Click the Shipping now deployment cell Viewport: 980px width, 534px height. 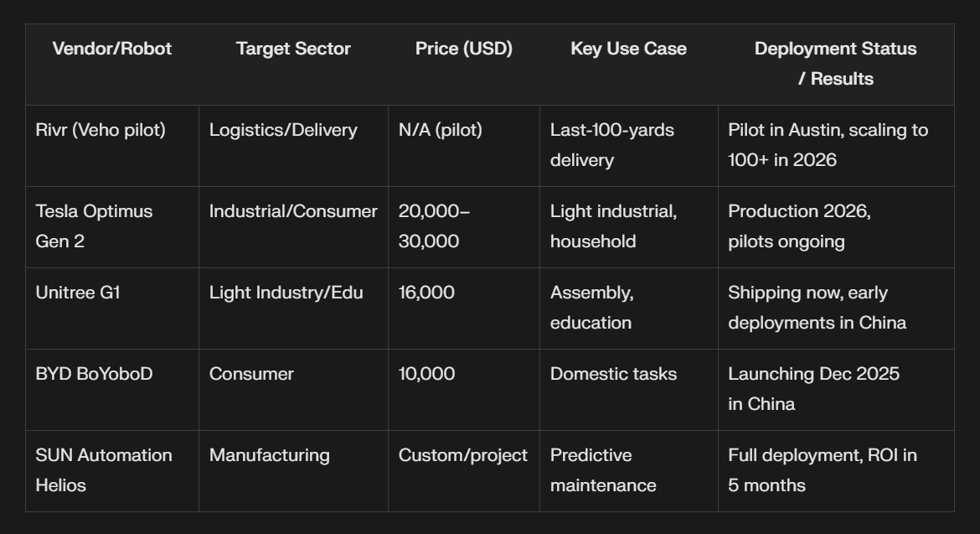click(817, 308)
